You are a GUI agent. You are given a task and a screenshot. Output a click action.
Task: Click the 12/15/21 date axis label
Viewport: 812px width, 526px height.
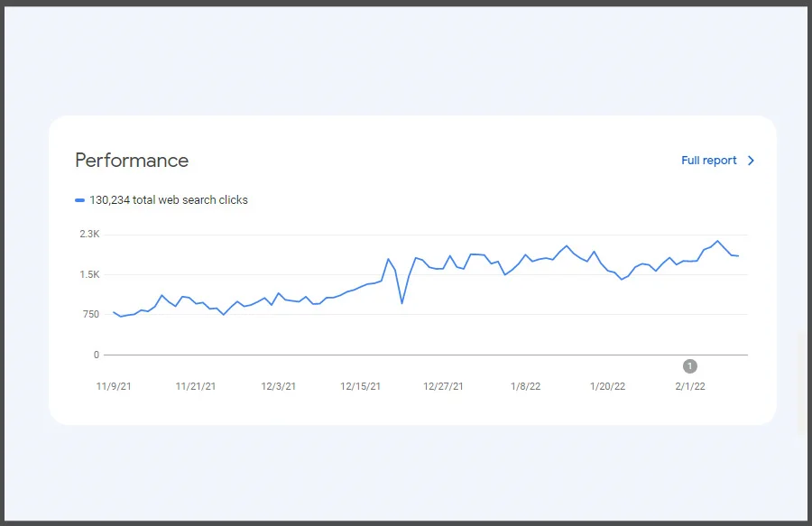click(360, 386)
